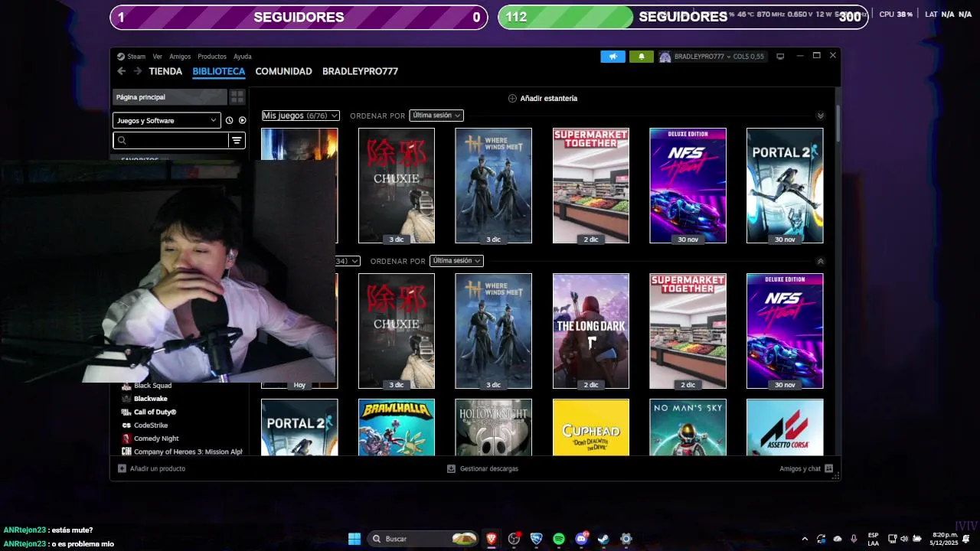Click the Página principal button

coord(170,97)
